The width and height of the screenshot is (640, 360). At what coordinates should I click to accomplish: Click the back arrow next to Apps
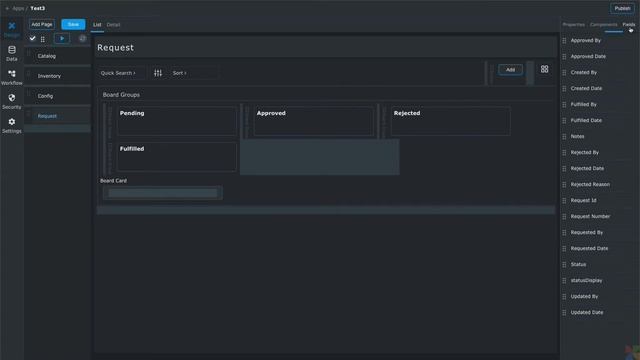click(x=7, y=8)
